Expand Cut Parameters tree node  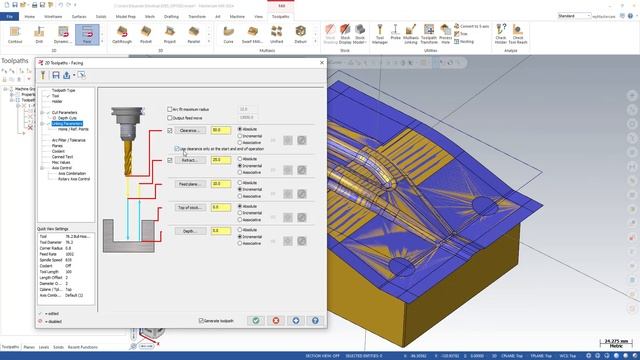[42, 113]
